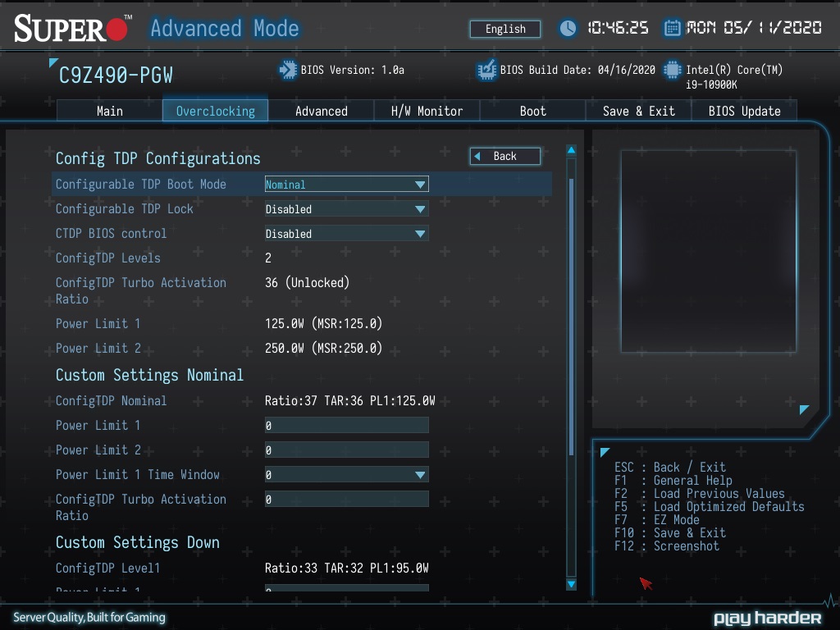
Task: Expand the Configurable TDP Lock dropdown
Action: pyautogui.click(x=346, y=209)
